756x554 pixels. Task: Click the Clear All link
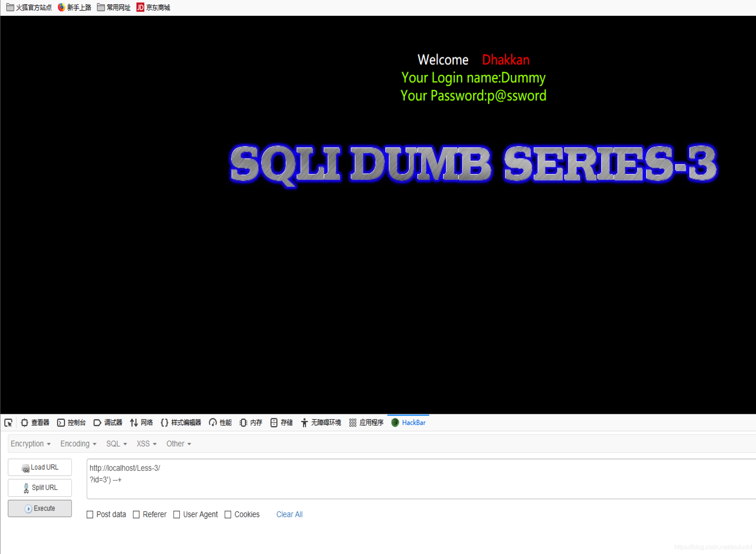coord(289,515)
